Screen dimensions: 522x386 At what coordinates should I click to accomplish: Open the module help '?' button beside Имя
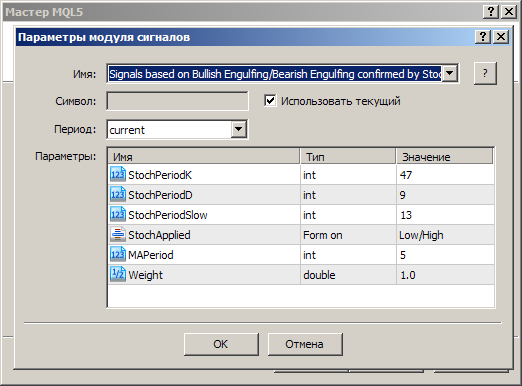(485, 73)
